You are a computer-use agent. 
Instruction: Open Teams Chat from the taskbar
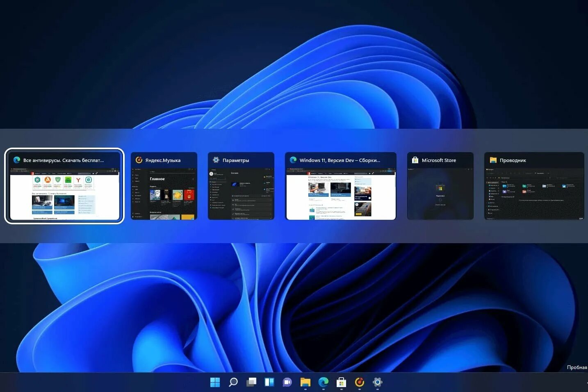[287, 382]
